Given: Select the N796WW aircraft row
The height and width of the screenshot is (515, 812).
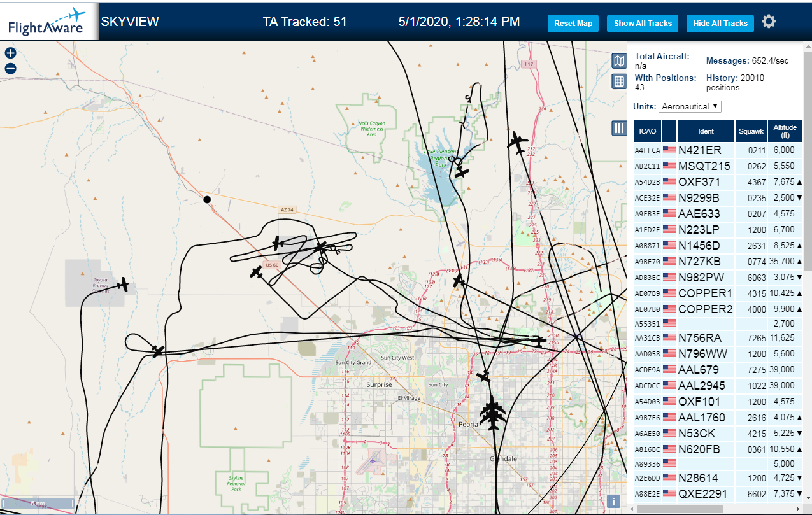Looking at the screenshot, I should click(718, 354).
